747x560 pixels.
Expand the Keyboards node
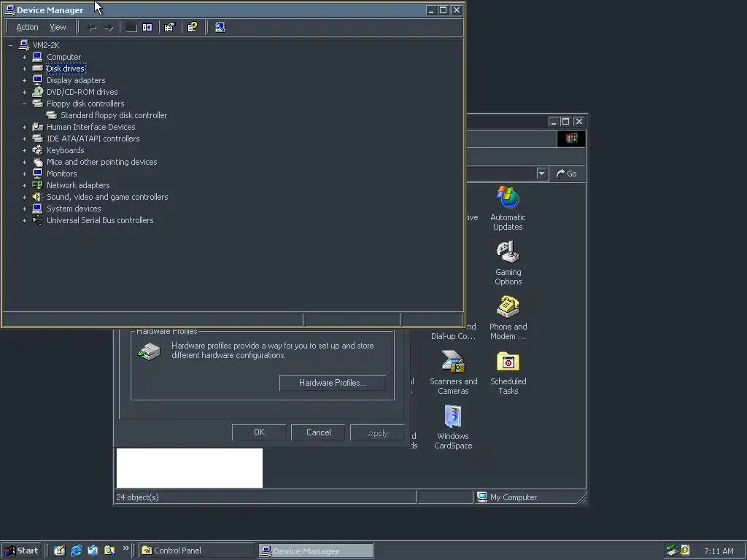(x=24, y=150)
